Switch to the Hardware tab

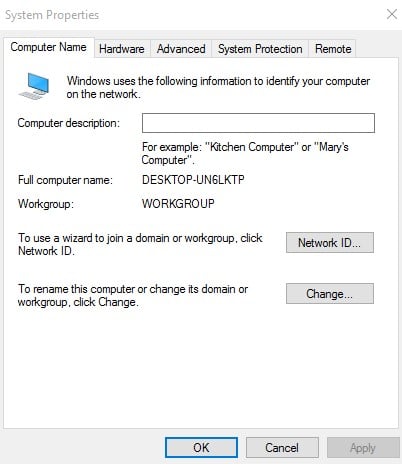pos(122,49)
